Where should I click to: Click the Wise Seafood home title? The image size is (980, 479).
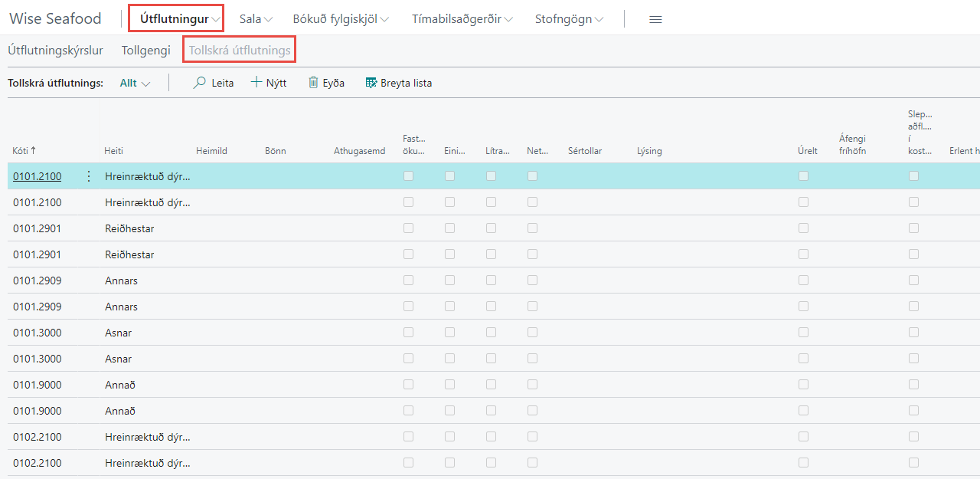55,19
